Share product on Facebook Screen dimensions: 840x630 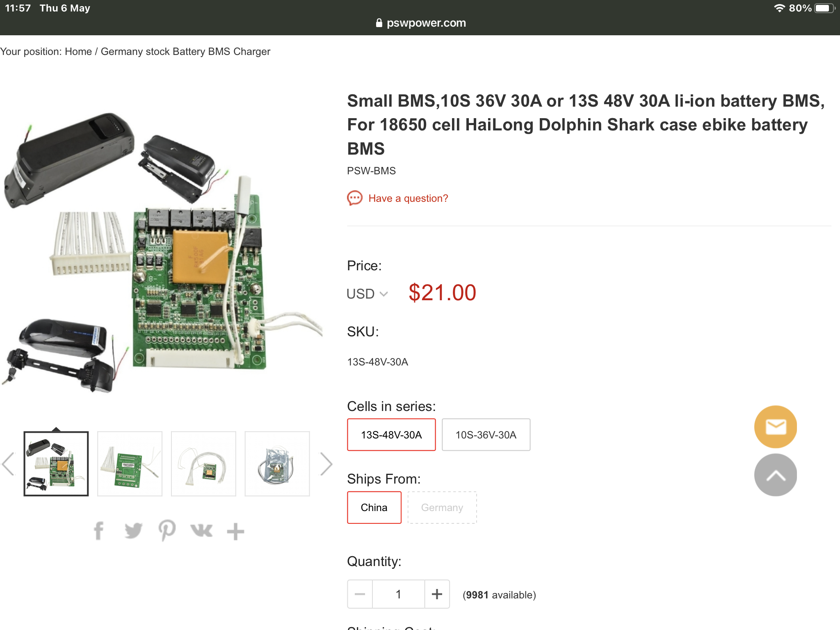(98, 531)
